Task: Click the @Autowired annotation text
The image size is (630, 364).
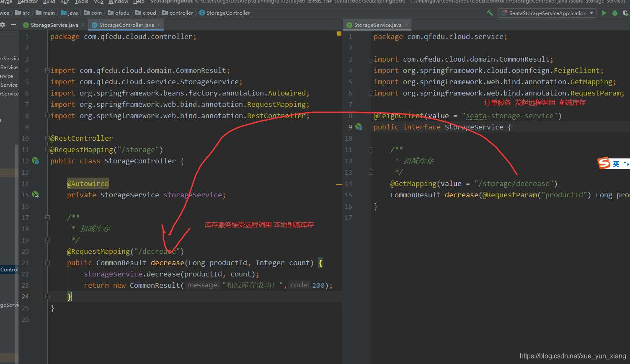Action: click(x=88, y=183)
